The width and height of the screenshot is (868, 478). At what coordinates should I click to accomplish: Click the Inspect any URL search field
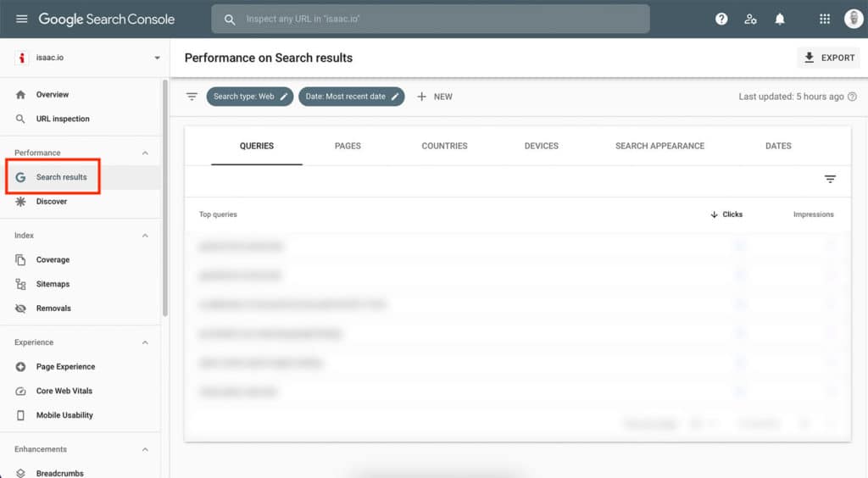(431, 19)
